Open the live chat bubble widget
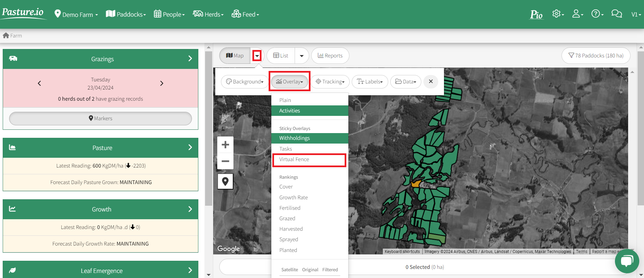 click(x=627, y=261)
